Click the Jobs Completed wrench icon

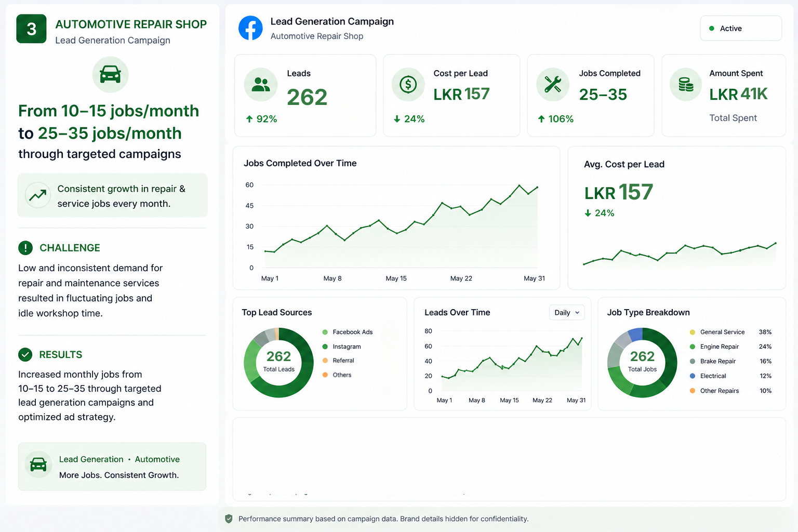click(553, 84)
